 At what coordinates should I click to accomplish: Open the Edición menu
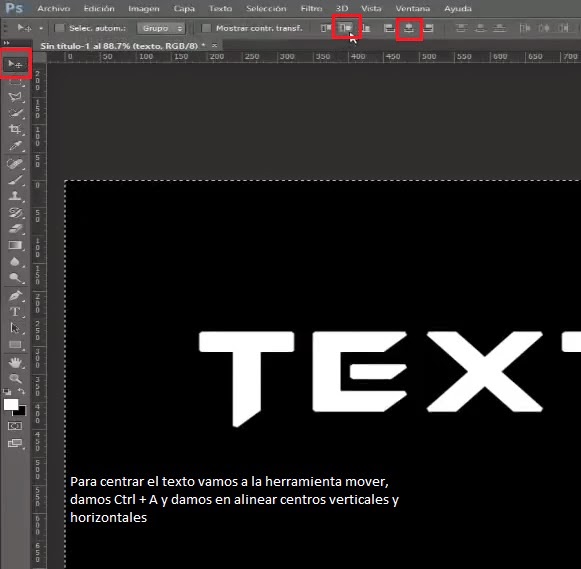[99, 9]
